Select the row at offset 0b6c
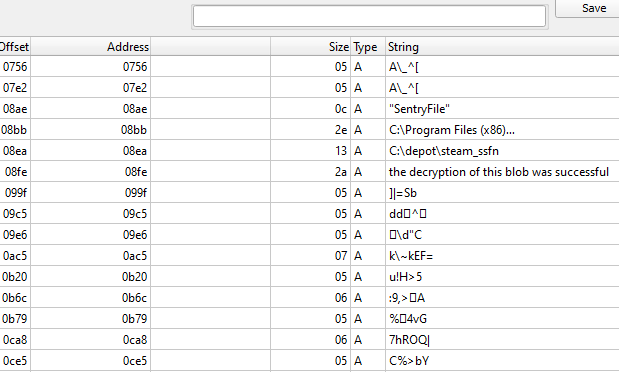This screenshot has width=619, height=372. [x=310, y=297]
